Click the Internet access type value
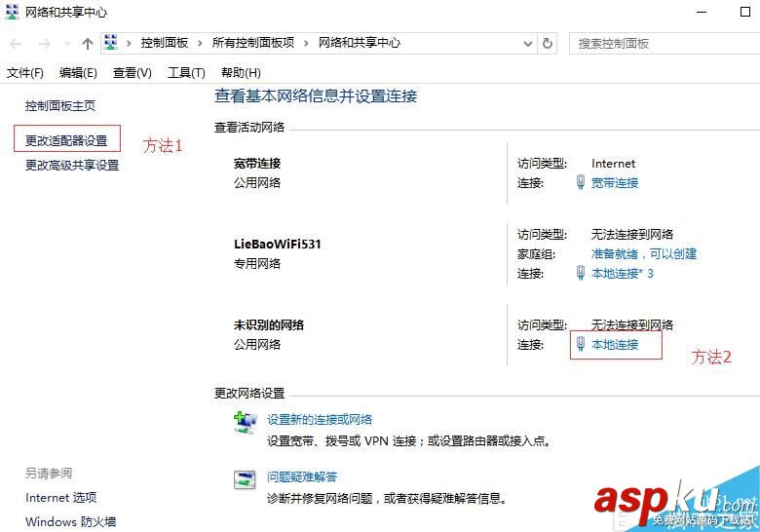 [x=613, y=164]
